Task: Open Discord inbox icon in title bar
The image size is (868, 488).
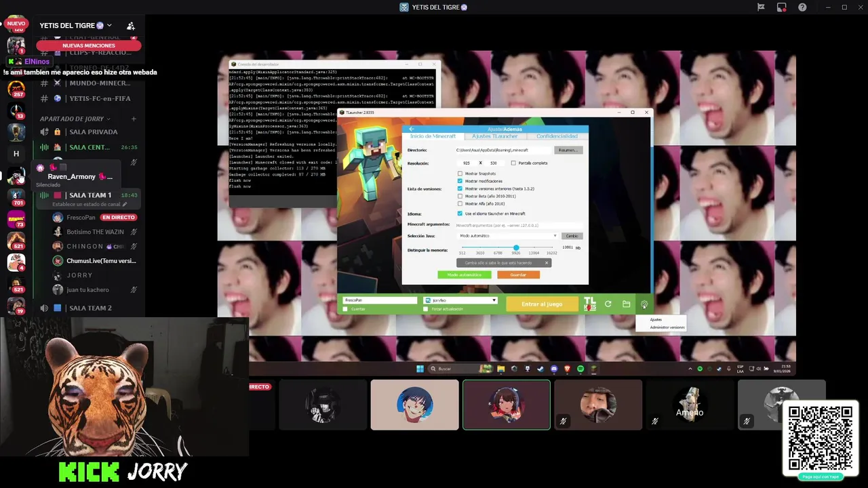Action: click(782, 7)
